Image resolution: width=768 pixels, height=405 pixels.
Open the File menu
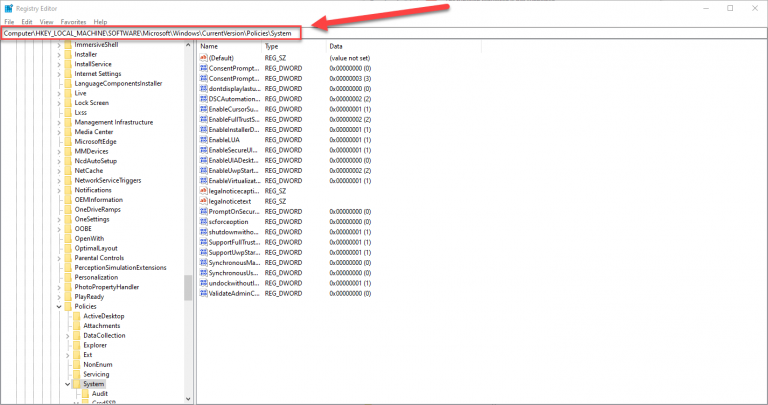(x=9, y=21)
